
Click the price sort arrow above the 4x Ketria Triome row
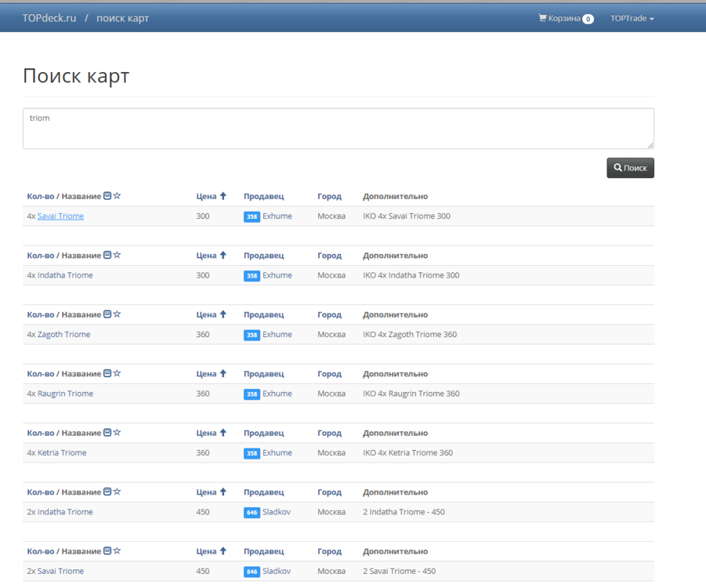[223, 433]
